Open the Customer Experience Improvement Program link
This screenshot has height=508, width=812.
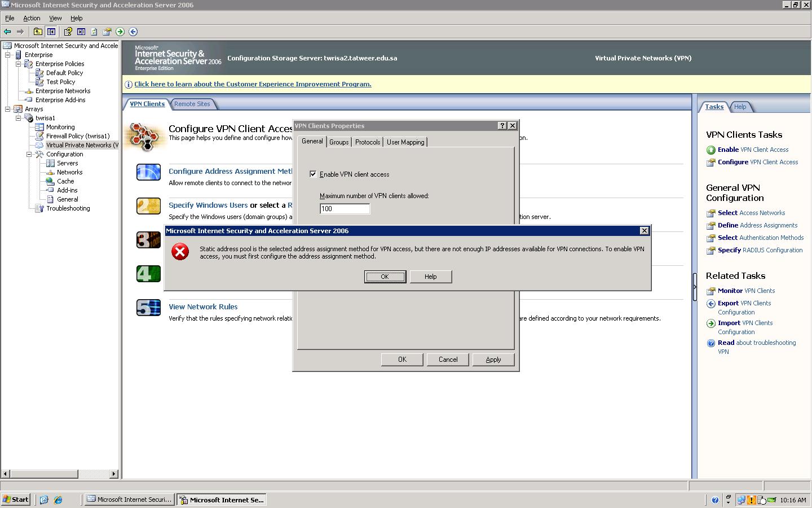[253, 84]
